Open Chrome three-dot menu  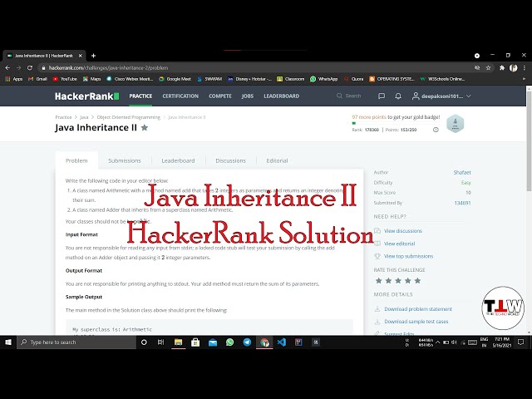(x=525, y=68)
